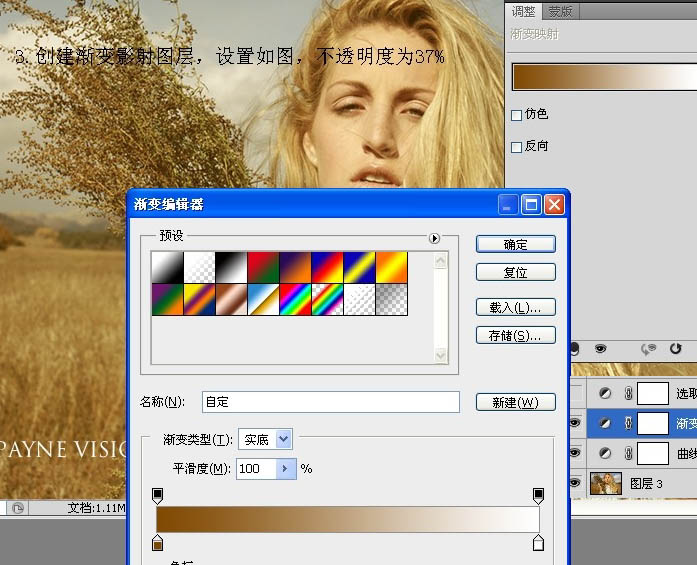Enable the 反向 reverse checkbox
Viewport: 697px width, 565px height.
[517, 147]
